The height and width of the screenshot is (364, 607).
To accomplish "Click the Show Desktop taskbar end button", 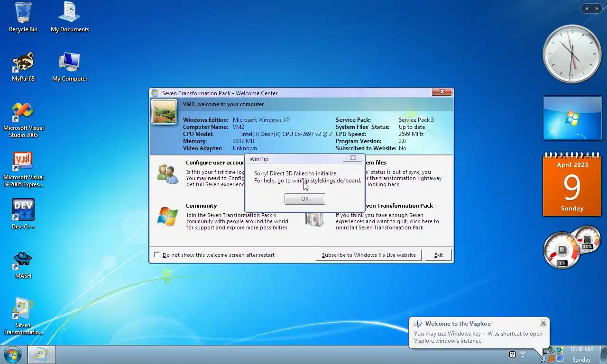I will [x=603, y=355].
